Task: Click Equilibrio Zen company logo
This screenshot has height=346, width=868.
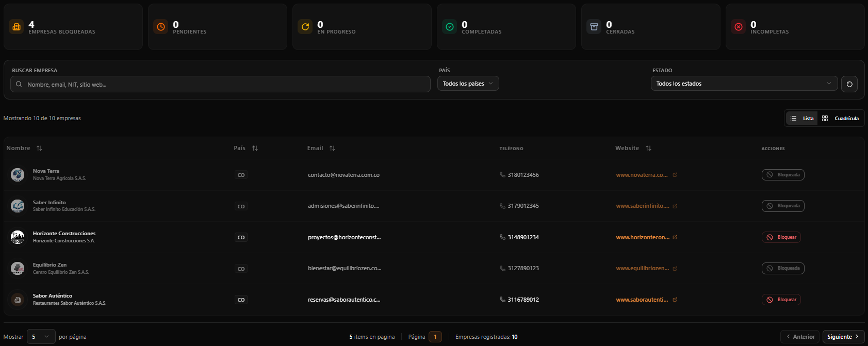Action: point(18,268)
